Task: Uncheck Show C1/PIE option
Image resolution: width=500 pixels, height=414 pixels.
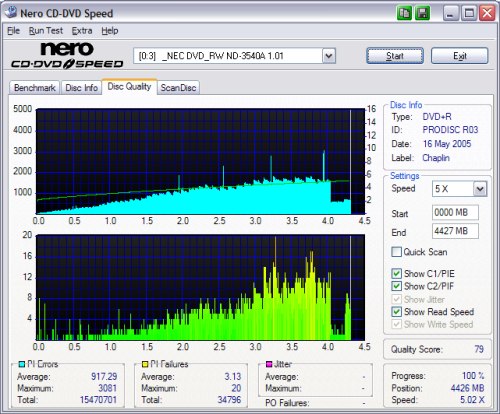Action: 396,274
